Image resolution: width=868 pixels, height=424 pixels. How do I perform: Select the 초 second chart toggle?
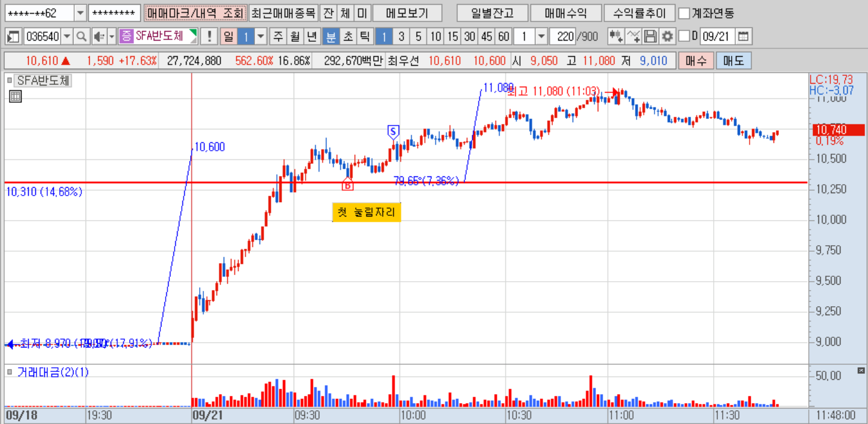click(x=347, y=36)
